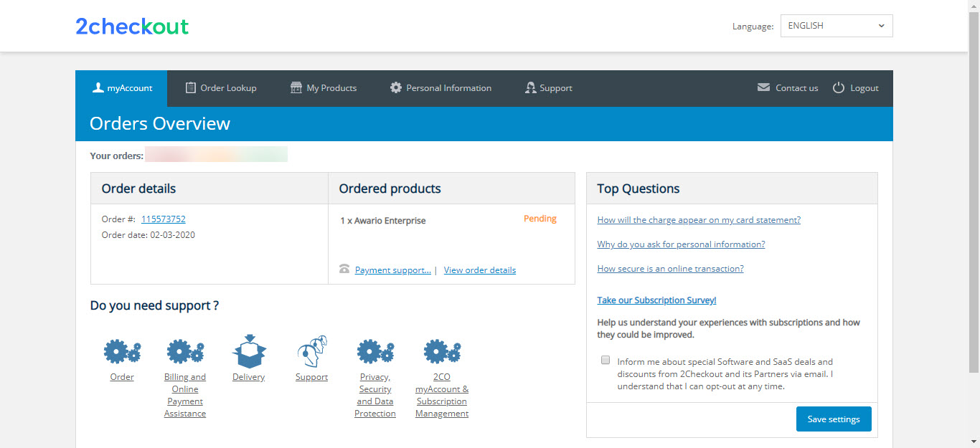Image resolution: width=980 pixels, height=448 pixels.
Task: Open the Contact us link
Action: 796,88
